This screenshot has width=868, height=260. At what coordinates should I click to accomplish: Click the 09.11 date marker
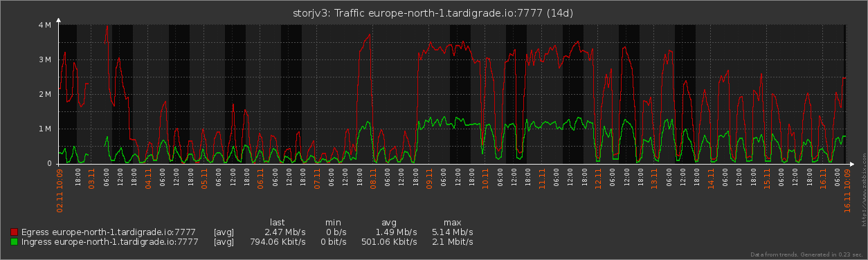coord(429,178)
